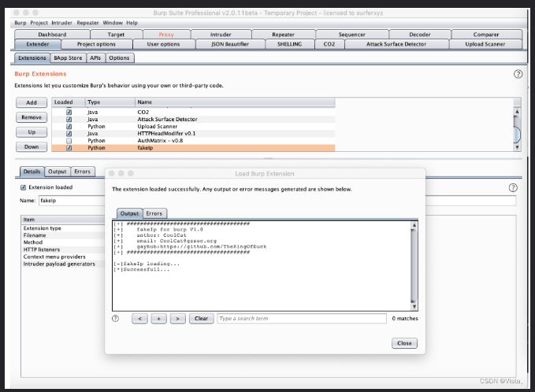Close the Load Burp Extension dialog
This screenshot has width=535, height=392.
click(x=404, y=343)
